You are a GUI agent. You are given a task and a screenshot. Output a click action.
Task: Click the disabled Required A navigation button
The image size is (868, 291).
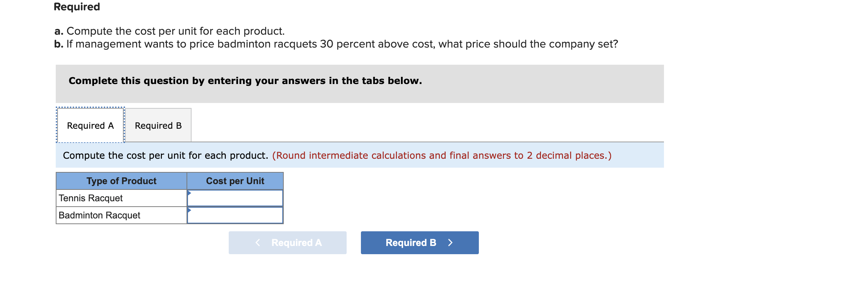pyautogui.click(x=287, y=243)
